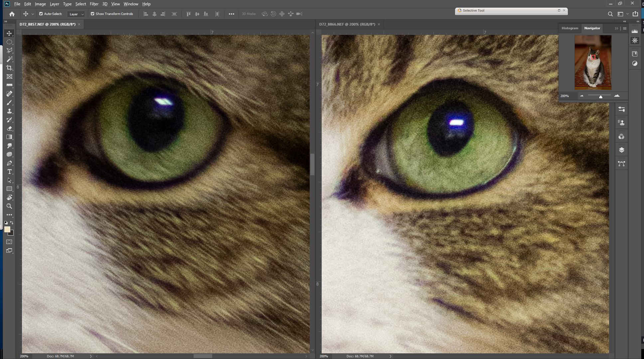Select the Ruler tool
Image resolution: width=644 pixels, height=359 pixels.
9,85
